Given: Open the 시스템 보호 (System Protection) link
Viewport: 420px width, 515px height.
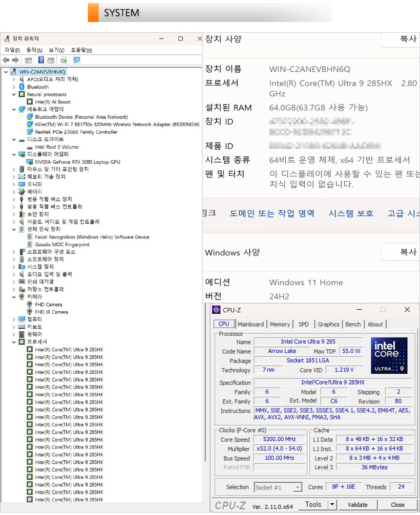Looking at the screenshot, I should pyautogui.click(x=351, y=214).
